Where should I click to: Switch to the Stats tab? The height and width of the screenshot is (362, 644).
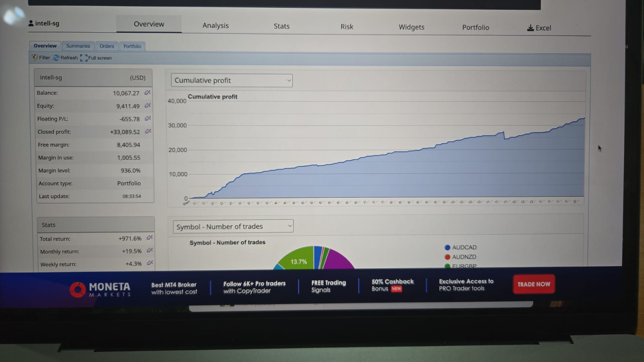(x=282, y=26)
